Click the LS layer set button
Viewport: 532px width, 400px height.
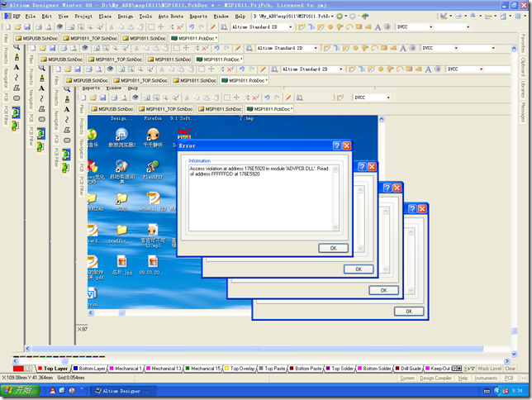coord(29,369)
